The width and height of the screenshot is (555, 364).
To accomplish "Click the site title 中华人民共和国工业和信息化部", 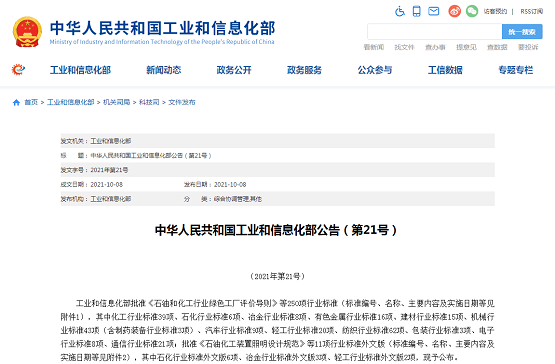I will [162, 28].
